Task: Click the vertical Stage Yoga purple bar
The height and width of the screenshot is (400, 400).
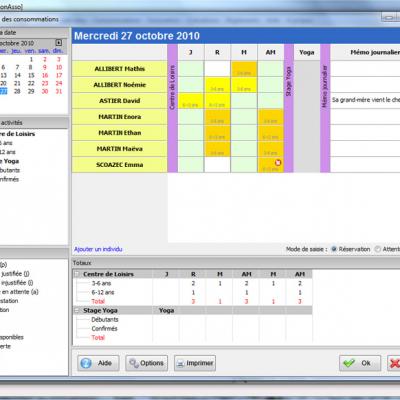Action: [289, 108]
